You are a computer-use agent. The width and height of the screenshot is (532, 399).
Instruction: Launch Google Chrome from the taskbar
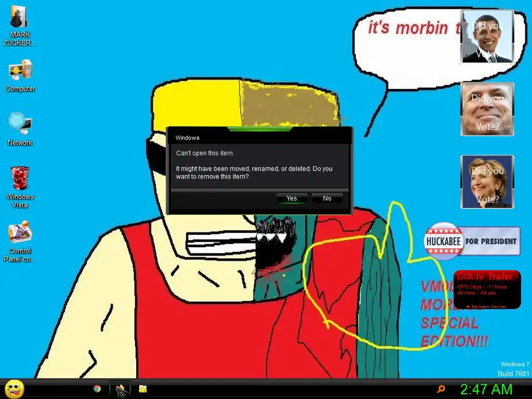point(97,389)
